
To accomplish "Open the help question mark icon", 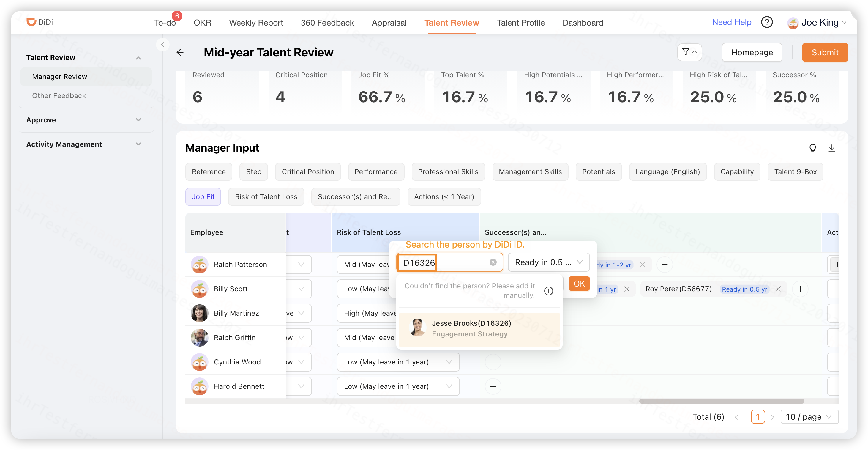I will (767, 22).
